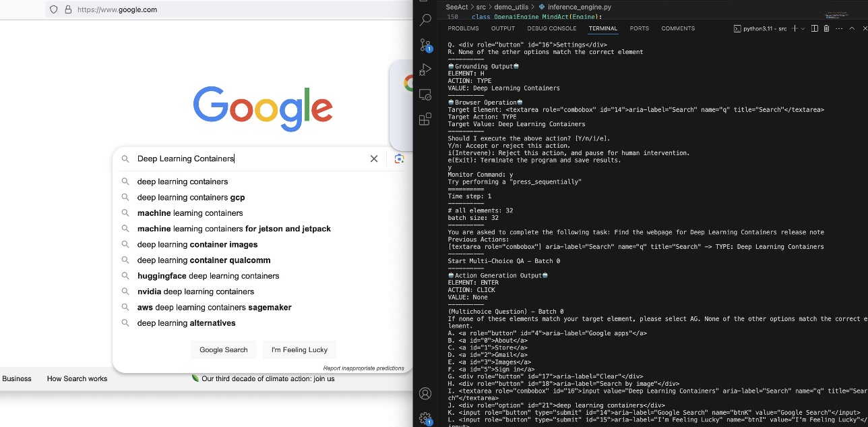
Task: Click Firefox URL address bar
Action: click(x=229, y=9)
